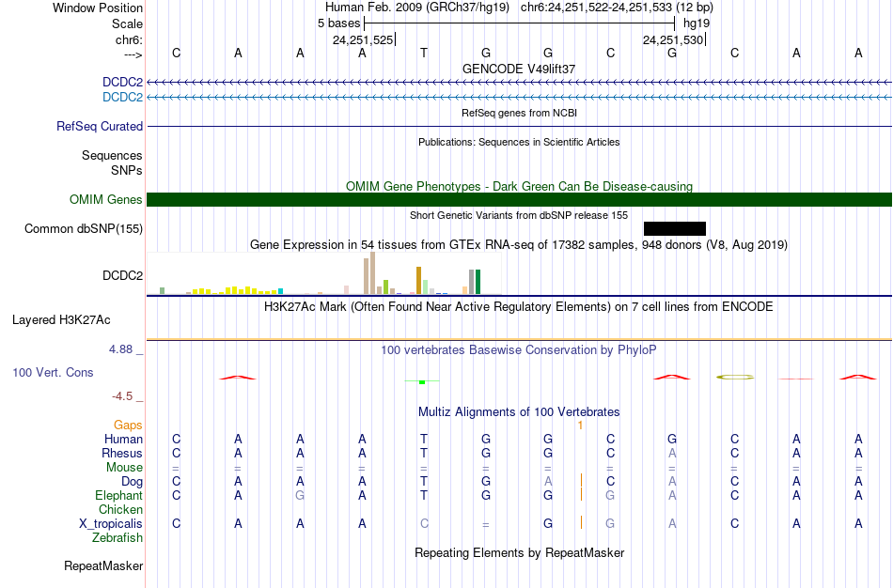893x588 pixels.
Task: Click Publications: Sequences in Scientific Articles title
Action: coord(519,142)
